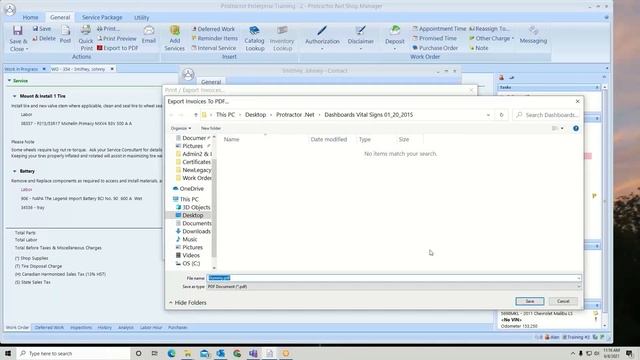Collapse the Service header
Viewport: 640px width, 360px height.
(x=9, y=81)
